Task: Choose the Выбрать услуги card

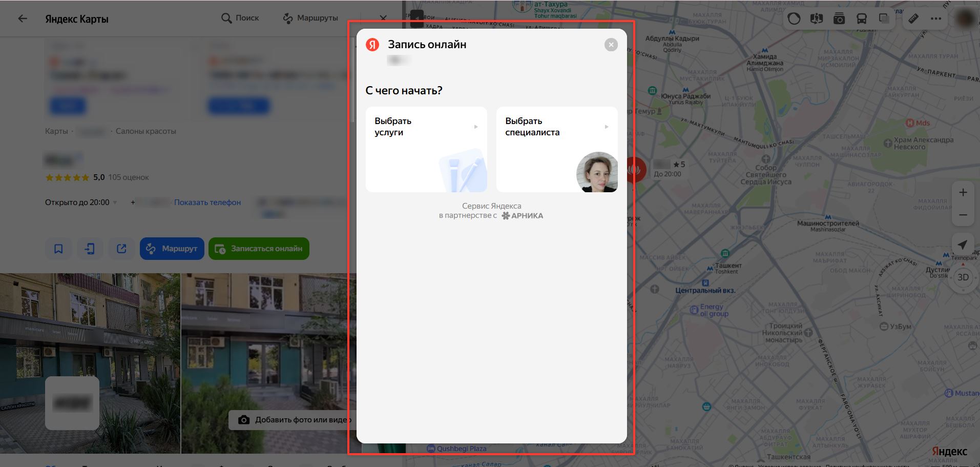Action: (426, 149)
